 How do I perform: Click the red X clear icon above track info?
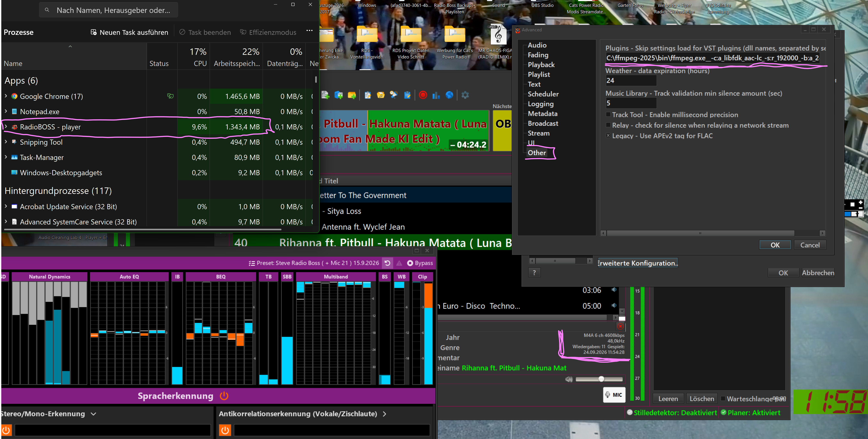(x=620, y=326)
